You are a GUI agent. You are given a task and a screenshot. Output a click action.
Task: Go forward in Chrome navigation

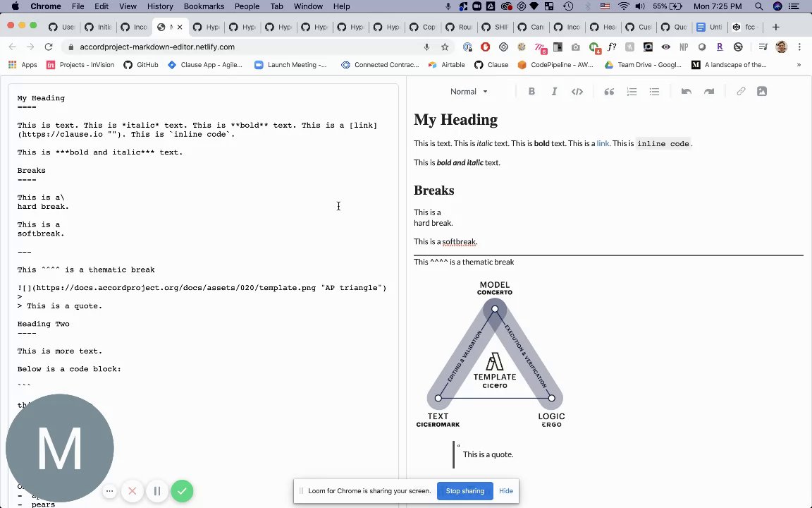point(30,47)
